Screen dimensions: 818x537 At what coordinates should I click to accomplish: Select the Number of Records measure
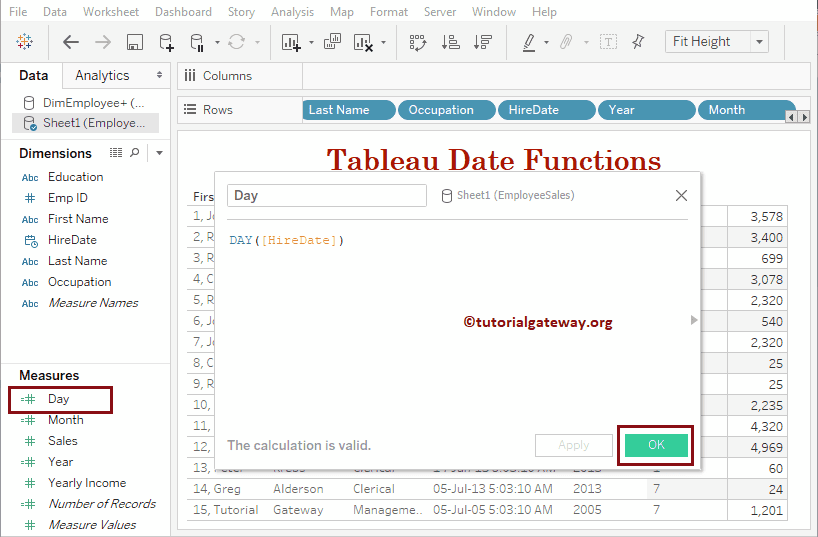point(102,504)
